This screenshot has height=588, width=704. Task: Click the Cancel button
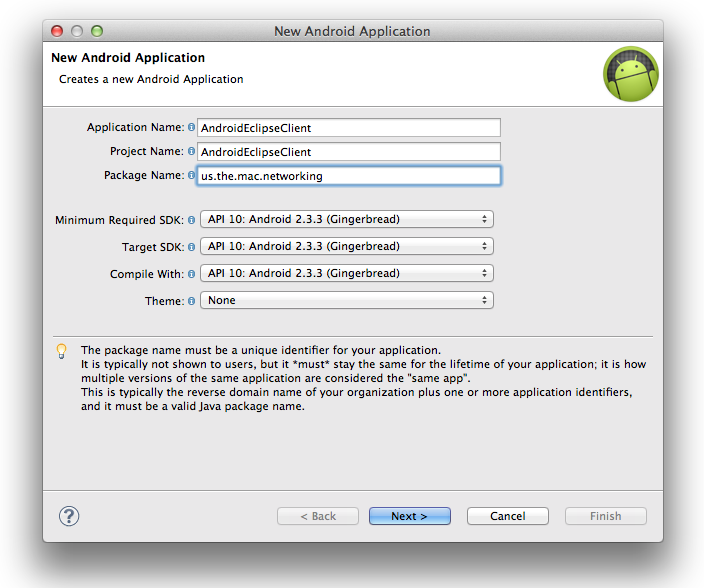point(507,516)
